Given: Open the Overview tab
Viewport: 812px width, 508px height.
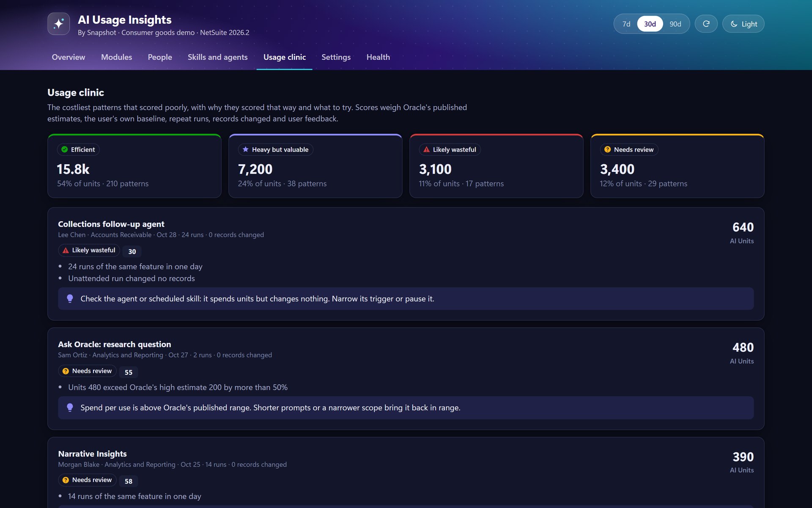Looking at the screenshot, I should 68,57.
